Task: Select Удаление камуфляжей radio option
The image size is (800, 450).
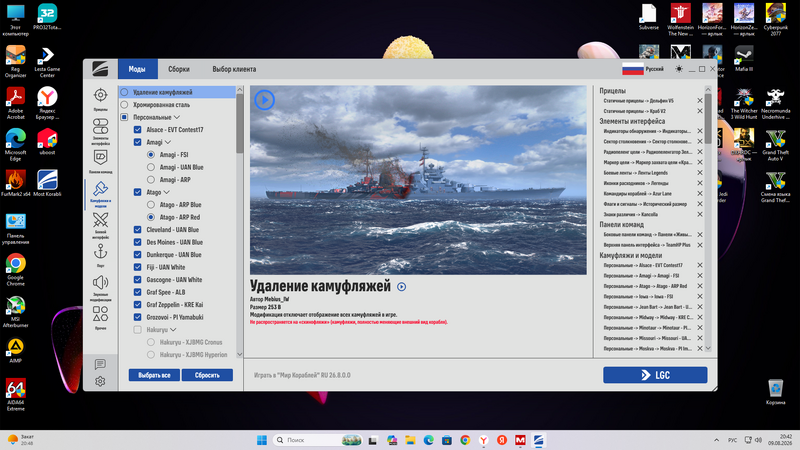Action: tap(124, 92)
